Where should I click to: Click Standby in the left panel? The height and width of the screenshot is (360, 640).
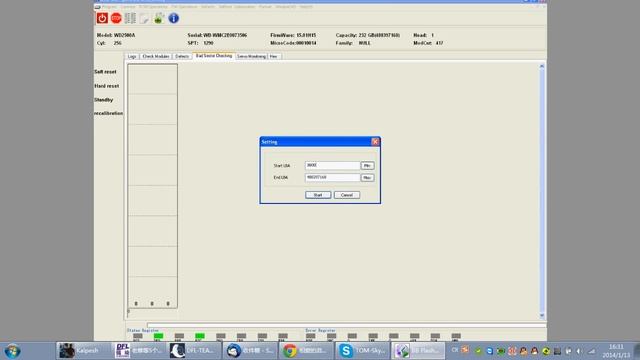104,100
